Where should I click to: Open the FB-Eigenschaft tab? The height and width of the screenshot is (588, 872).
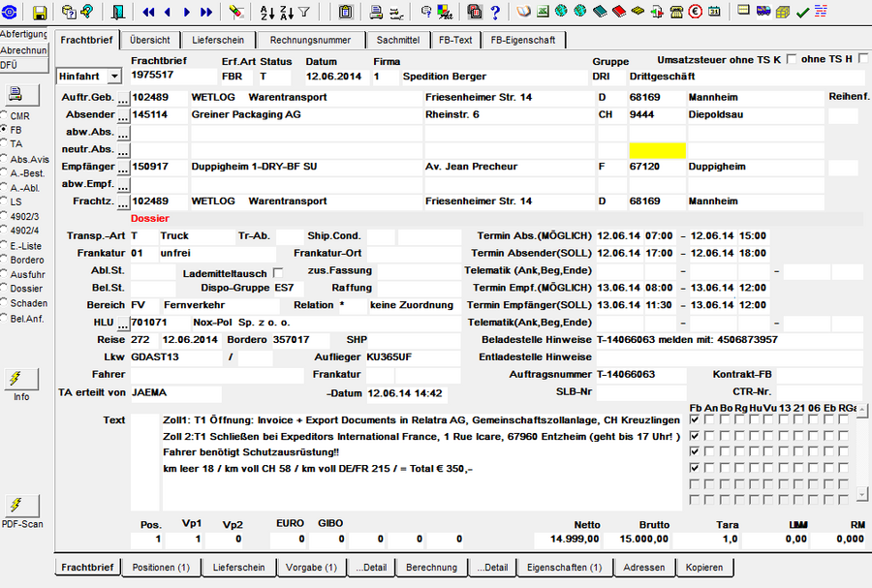[523, 40]
